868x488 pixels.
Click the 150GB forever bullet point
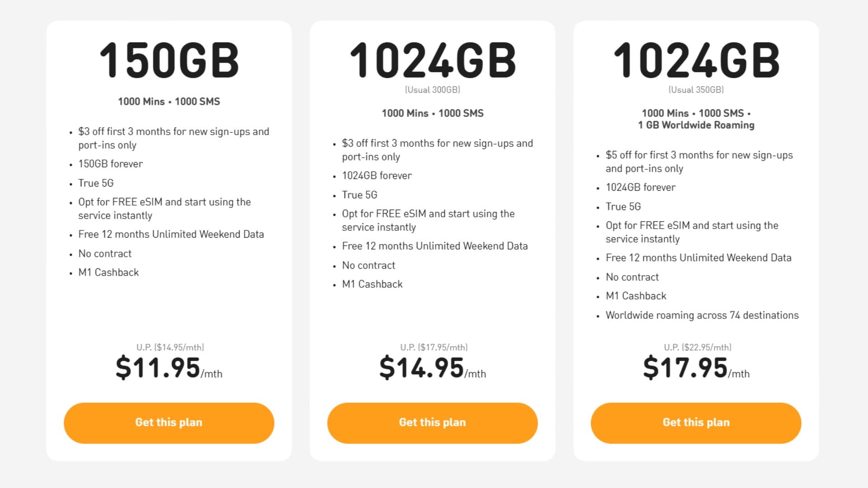point(110,164)
